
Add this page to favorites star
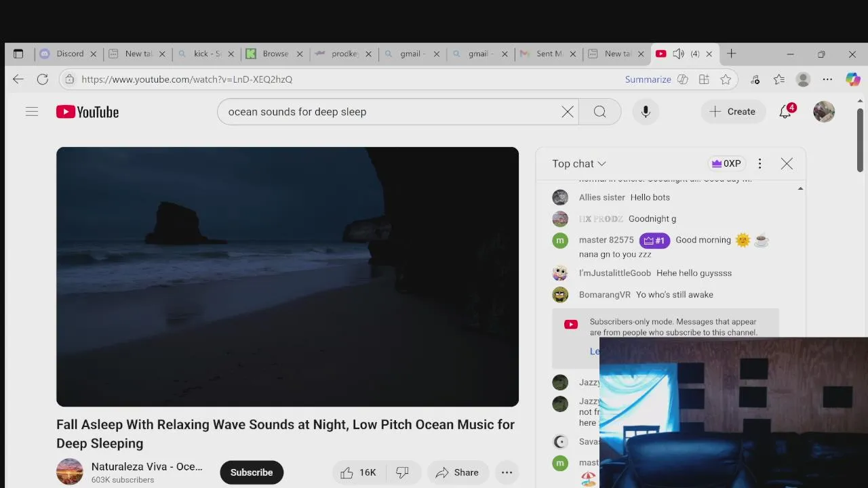pyautogui.click(x=726, y=79)
